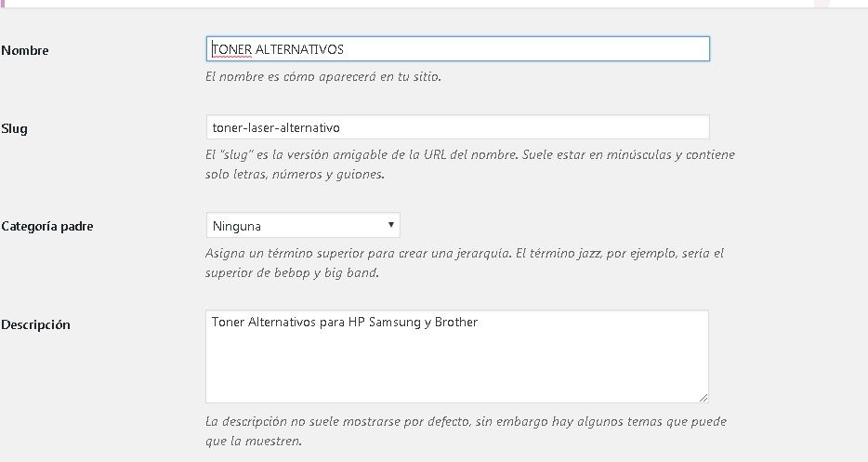
Task: Click the Nombre field label
Action: 25,50
